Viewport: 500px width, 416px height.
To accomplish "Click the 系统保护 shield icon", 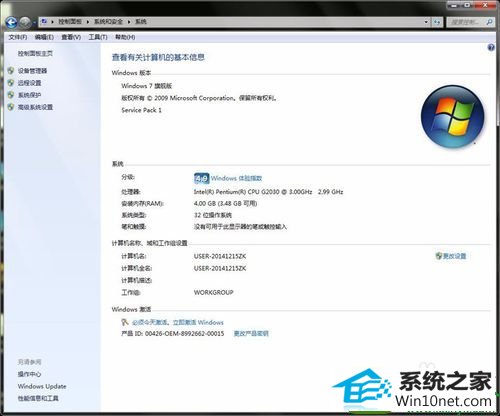I will [x=11, y=95].
